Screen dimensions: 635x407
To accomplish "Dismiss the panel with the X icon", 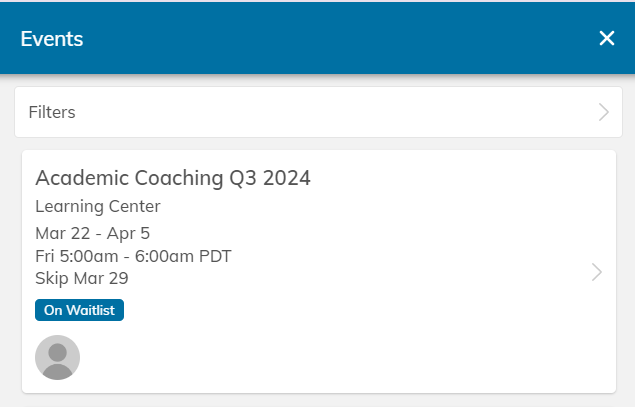I will 607,38.
